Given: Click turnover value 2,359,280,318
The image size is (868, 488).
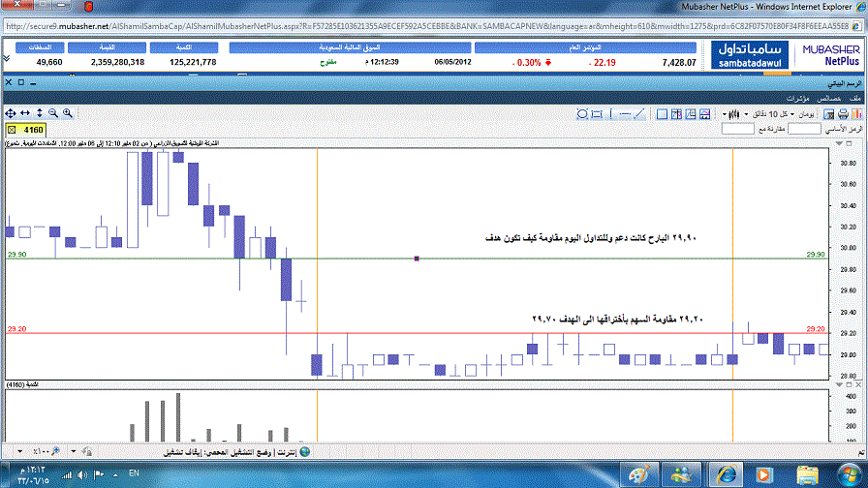Looking at the screenshot, I should tap(117, 62).
